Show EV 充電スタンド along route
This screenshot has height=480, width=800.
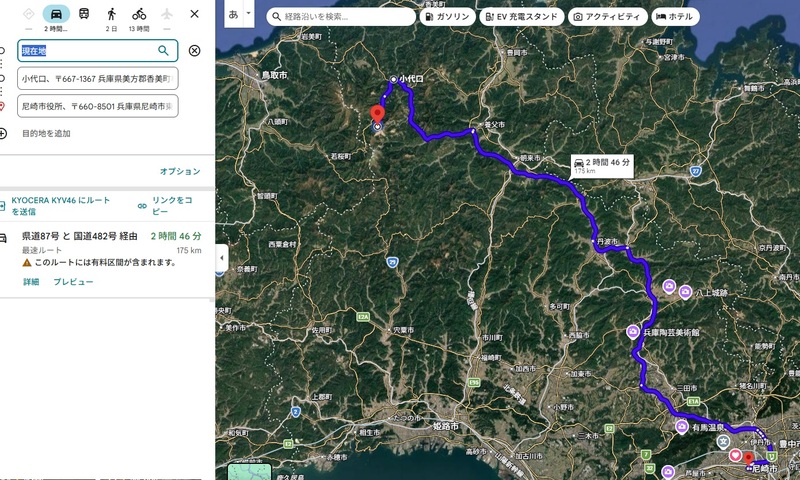(522, 17)
